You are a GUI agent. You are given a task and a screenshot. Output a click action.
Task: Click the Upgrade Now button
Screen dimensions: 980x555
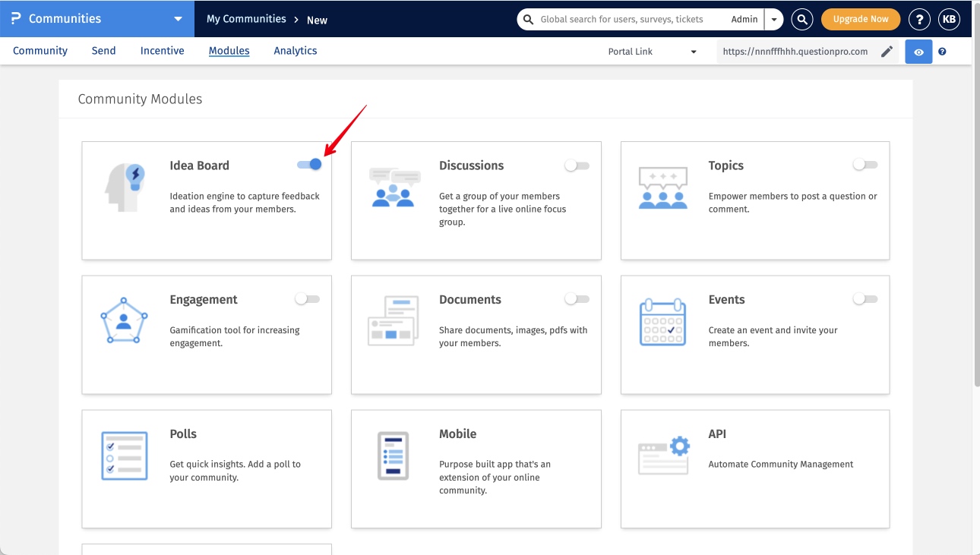[x=860, y=19]
